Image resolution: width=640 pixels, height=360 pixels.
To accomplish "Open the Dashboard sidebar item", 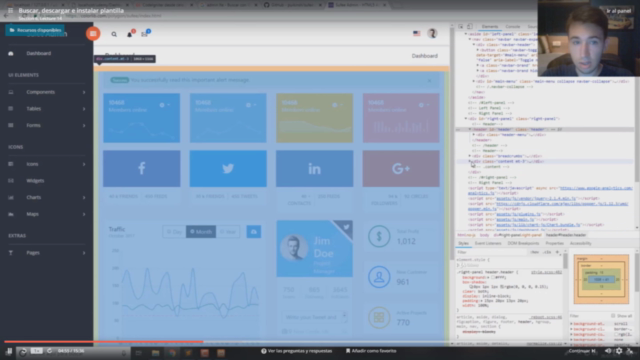I will coord(39,53).
